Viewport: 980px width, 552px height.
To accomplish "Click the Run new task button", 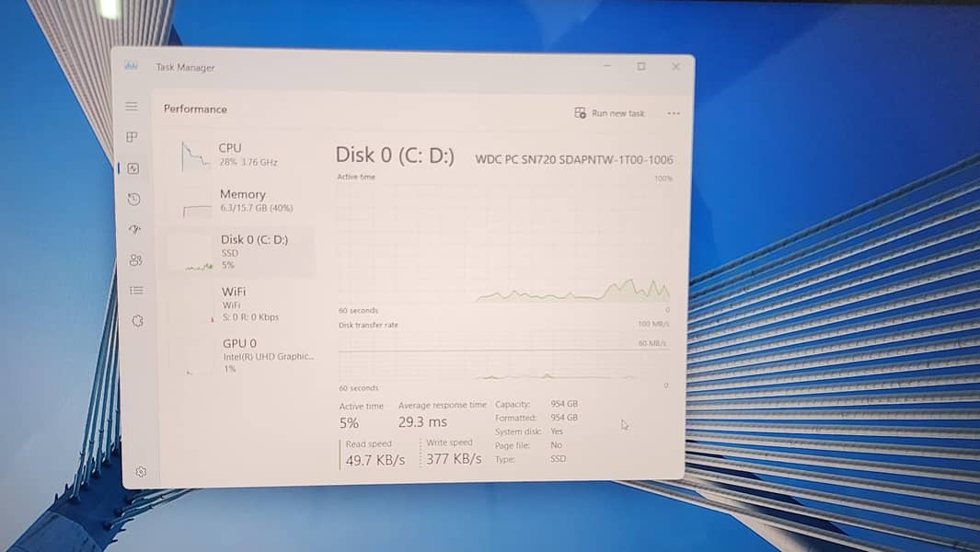I will tap(609, 113).
